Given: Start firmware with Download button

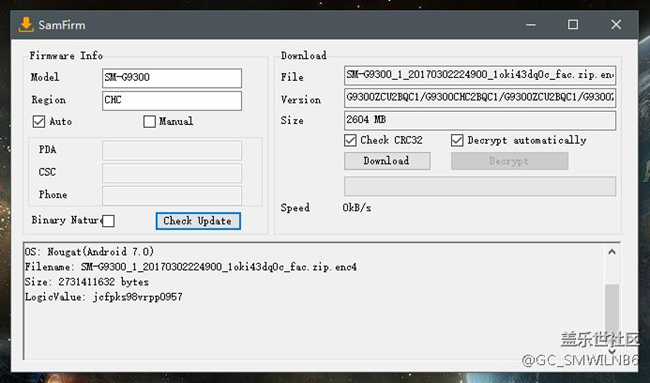Looking at the screenshot, I should [387, 161].
